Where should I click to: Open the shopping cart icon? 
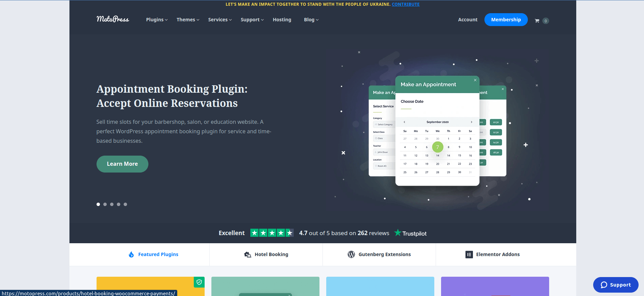(x=537, y=21)
